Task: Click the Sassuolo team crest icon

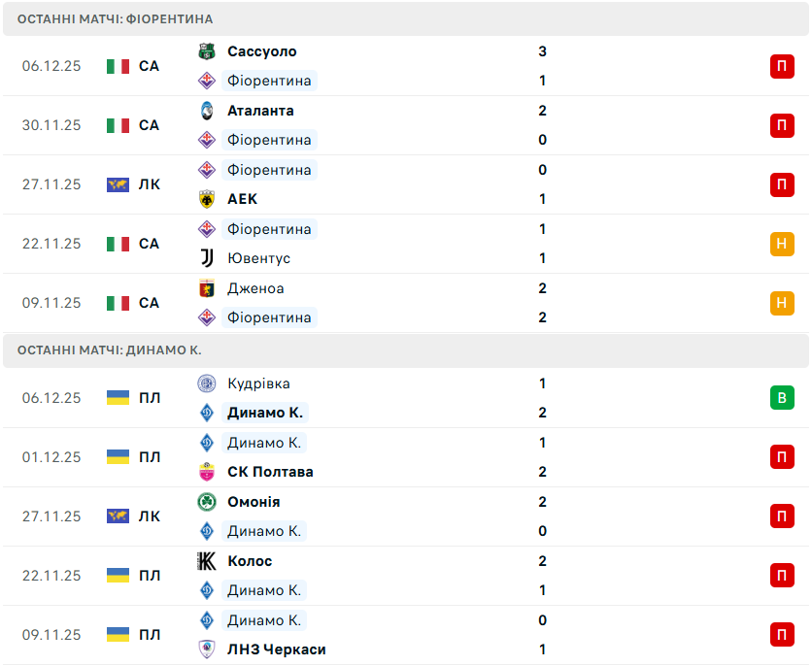Action: pyautogui.click(x=206, y=51)
